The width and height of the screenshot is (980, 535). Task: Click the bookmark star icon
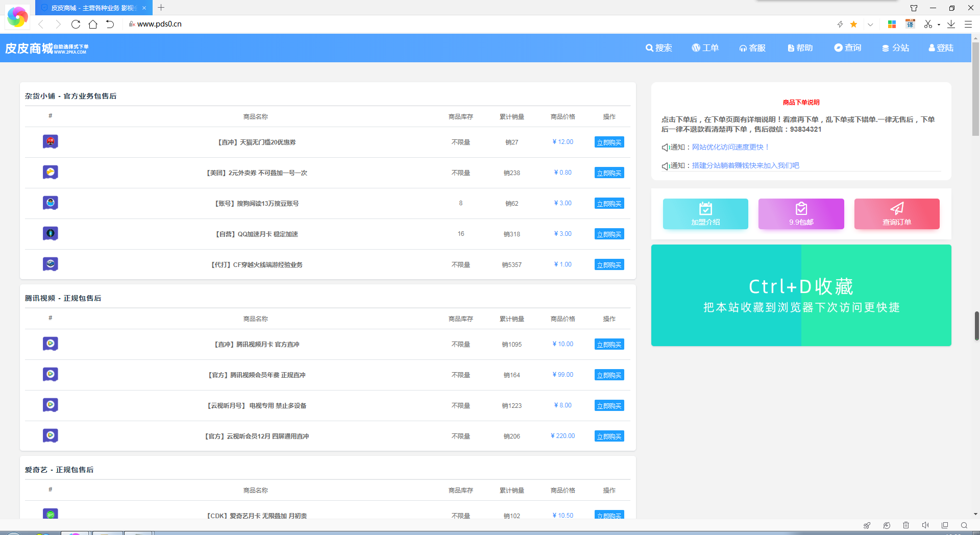coord(853,24)
